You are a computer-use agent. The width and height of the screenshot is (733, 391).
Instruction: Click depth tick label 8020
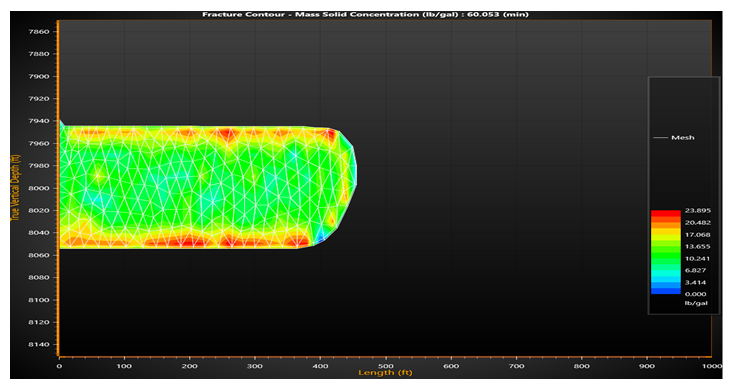[39, 210]
